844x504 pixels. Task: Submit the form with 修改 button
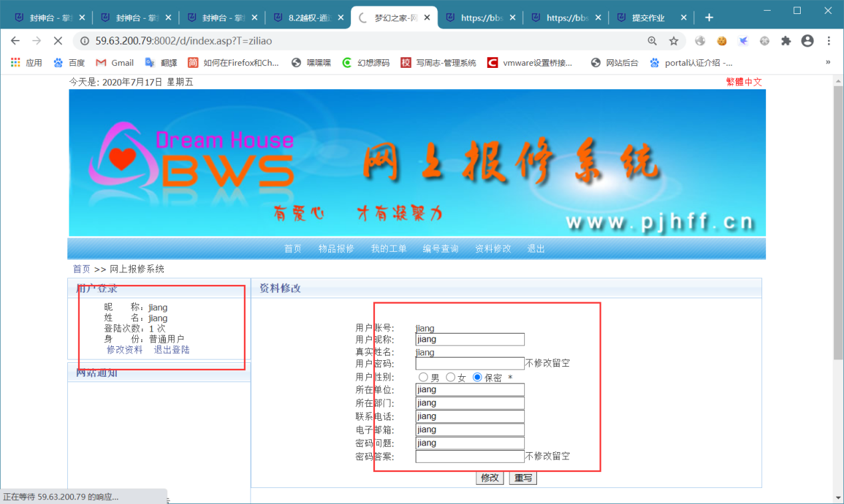[490, 478]
